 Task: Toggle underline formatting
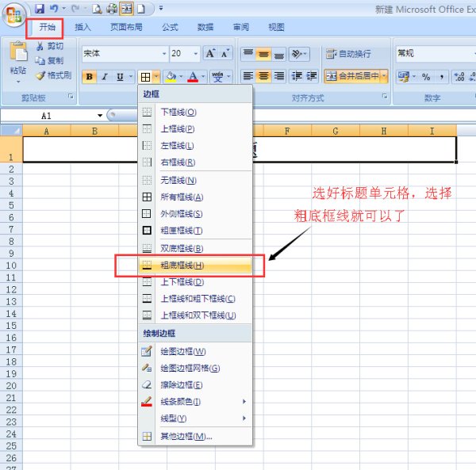[121, 77]
